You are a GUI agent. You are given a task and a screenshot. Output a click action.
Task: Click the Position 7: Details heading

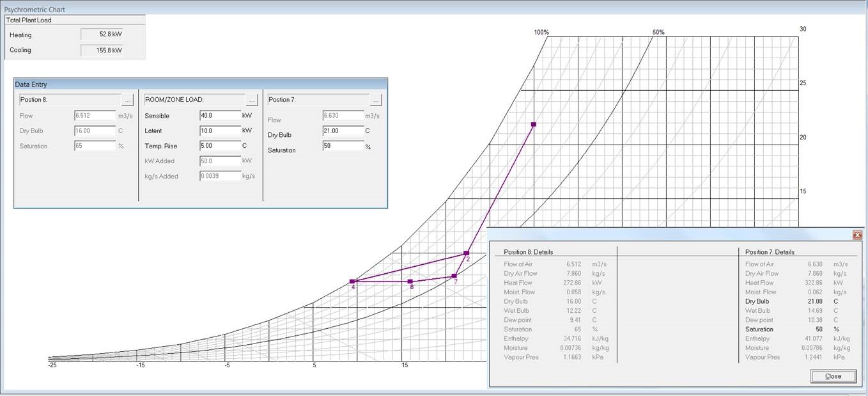click(770, 252)
